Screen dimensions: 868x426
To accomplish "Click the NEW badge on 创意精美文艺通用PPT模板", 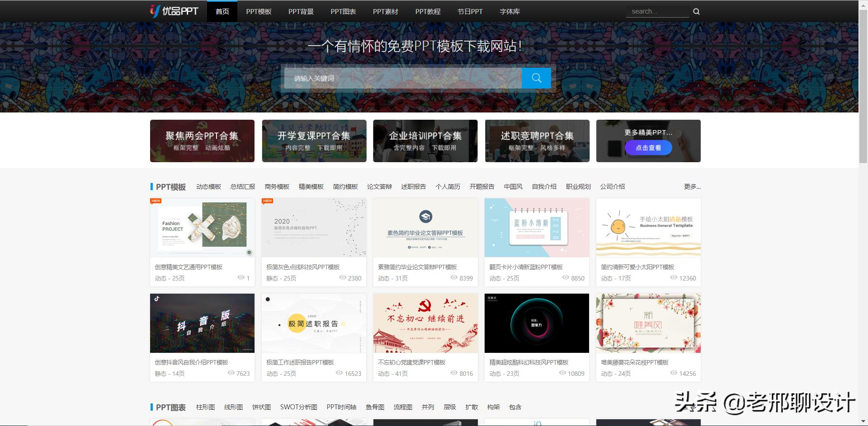I will (156, 200).
